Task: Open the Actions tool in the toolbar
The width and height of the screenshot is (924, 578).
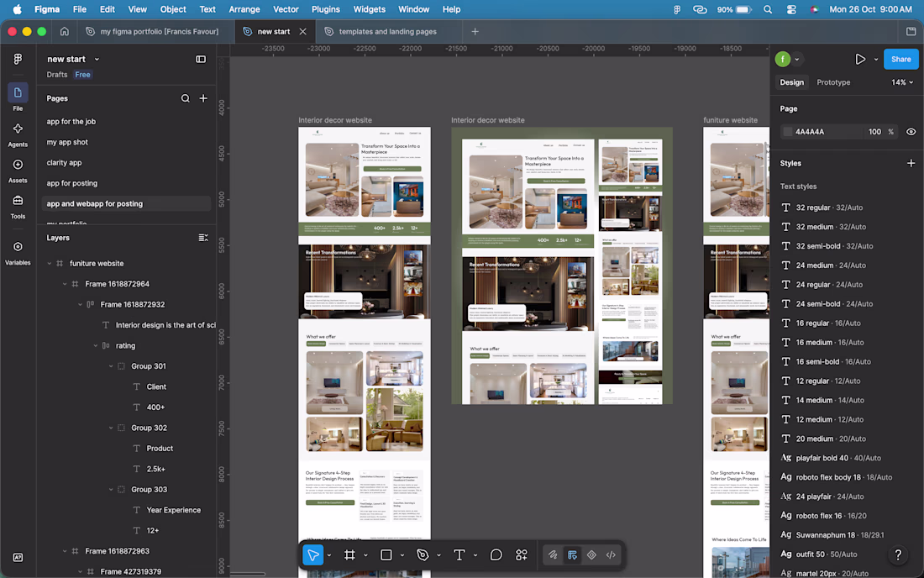Action: [x=522, y=555]
